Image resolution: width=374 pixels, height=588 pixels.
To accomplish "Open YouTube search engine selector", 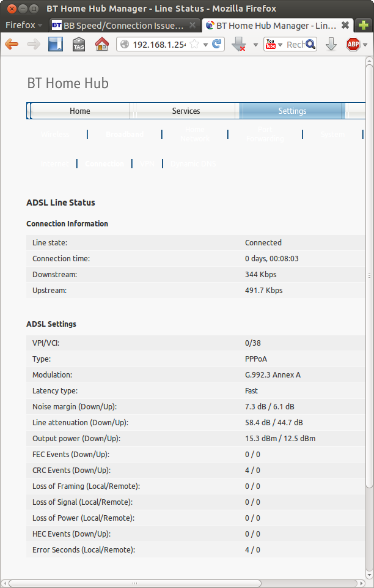I will click(274, 44).
